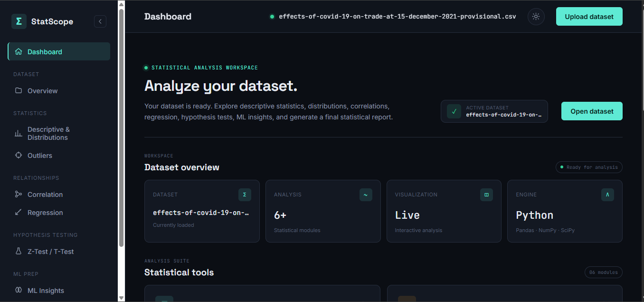Open the Correlation sidebar item
The image size is (644, 302).
coord(59,194)
